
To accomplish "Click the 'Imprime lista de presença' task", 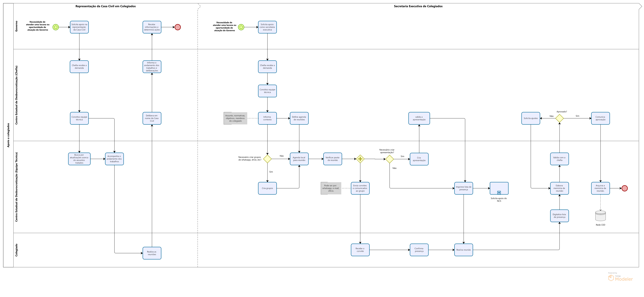I will 464,188.
